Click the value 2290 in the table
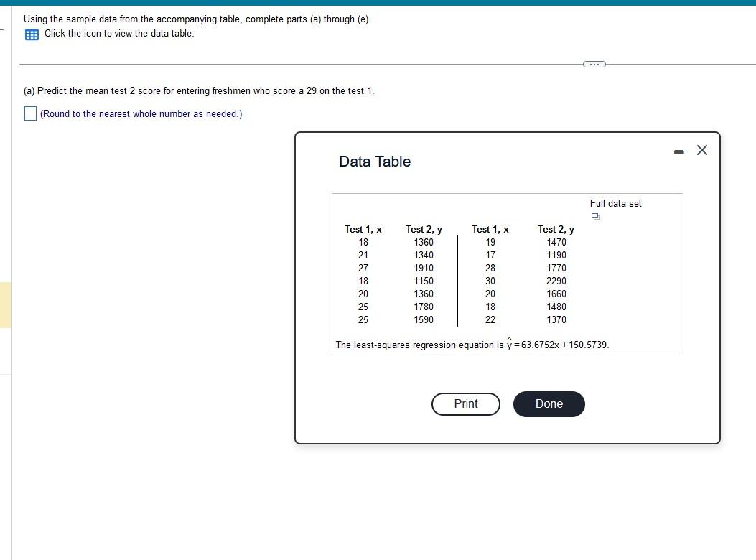Viewport: 756px width, 560px height. (x=556, y=281)
